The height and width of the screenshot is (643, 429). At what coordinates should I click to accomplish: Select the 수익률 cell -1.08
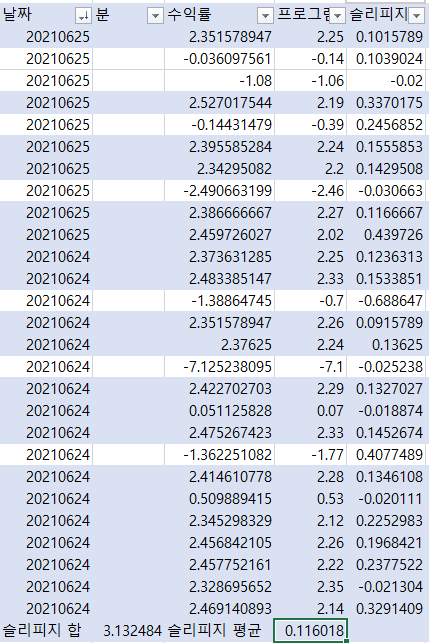click(219, 81)
